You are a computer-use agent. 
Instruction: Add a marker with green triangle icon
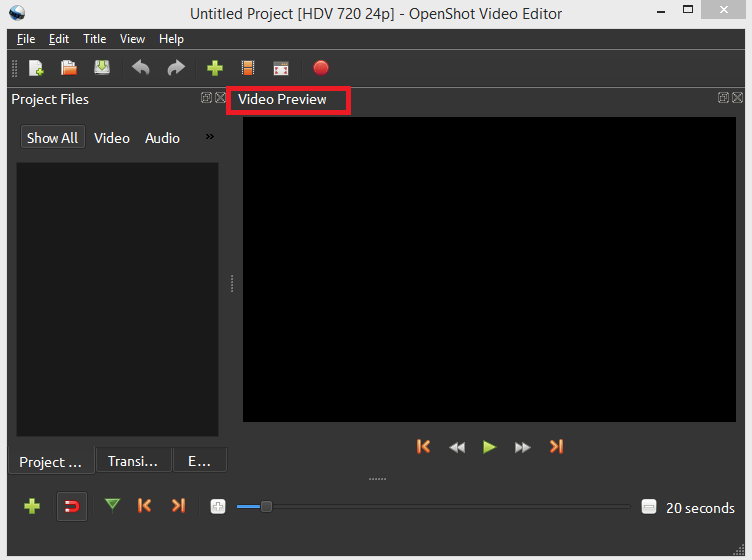112,505
